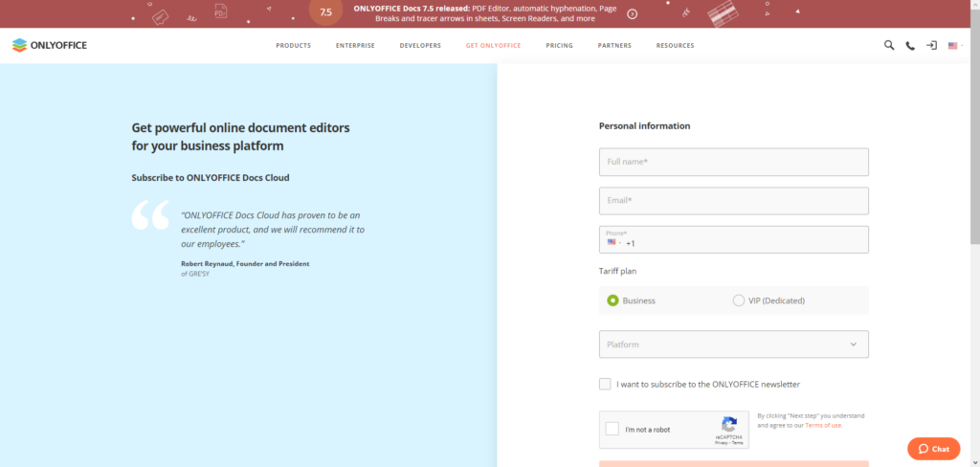The width and height of the screenshot is (980, 467).
Task: Open the Terms of use link
Action: (823, 425)
